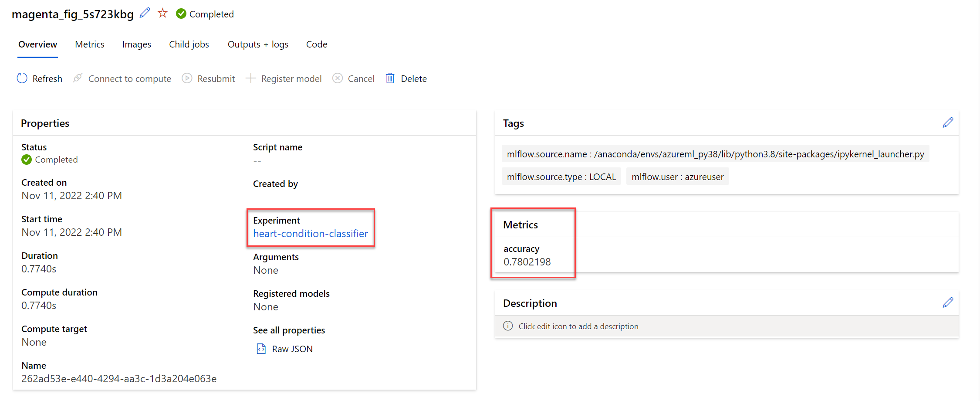Go to the Child jobs tab
The image size is (980, 401).
189,44
